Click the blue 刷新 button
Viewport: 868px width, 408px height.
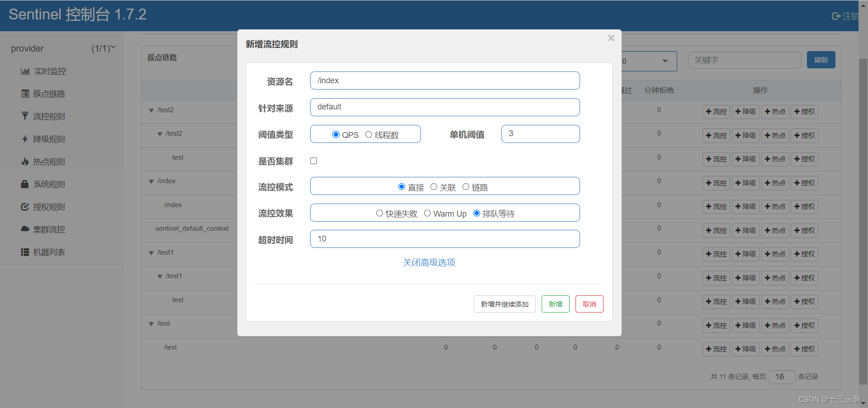point(821,60)
